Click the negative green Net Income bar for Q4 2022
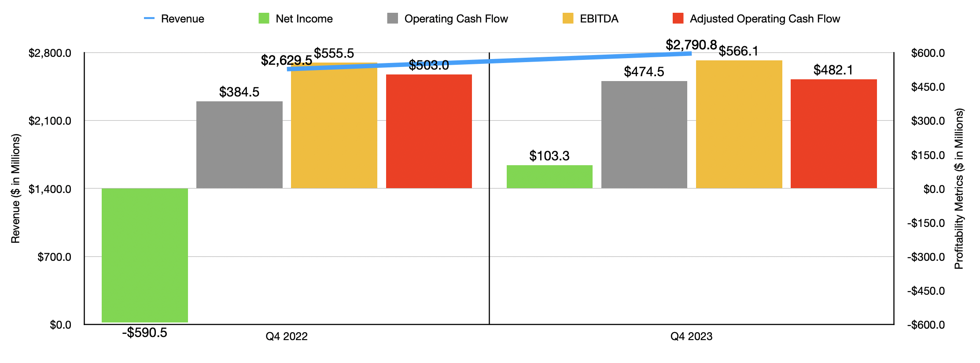This screenshot has width=980, height=363. tap(145, 255)
